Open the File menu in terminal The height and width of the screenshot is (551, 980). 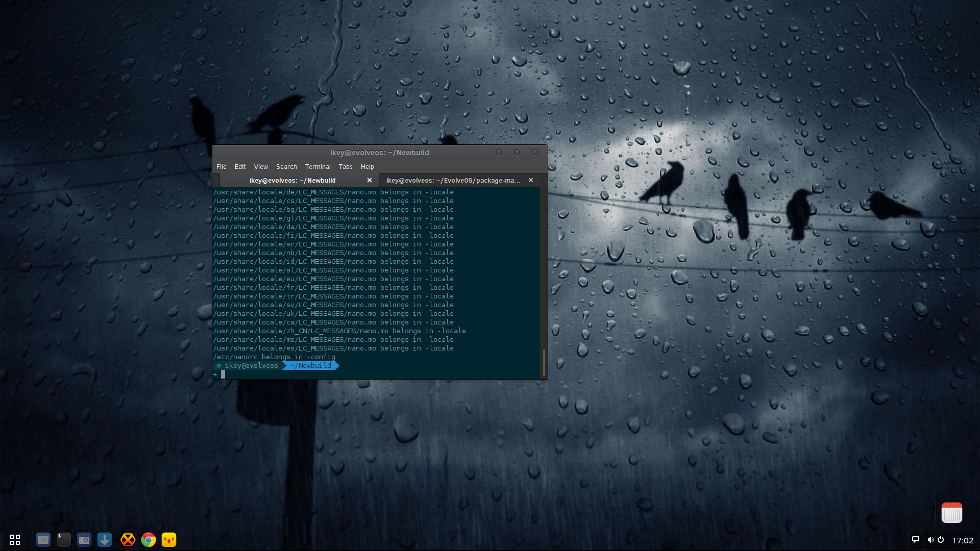click(x=221, y=167)
